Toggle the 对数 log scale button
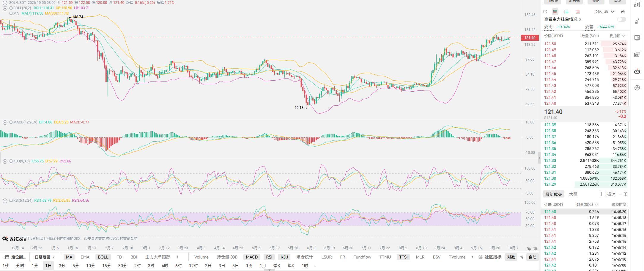Screen dimensions: 644x271 (511, 257)
